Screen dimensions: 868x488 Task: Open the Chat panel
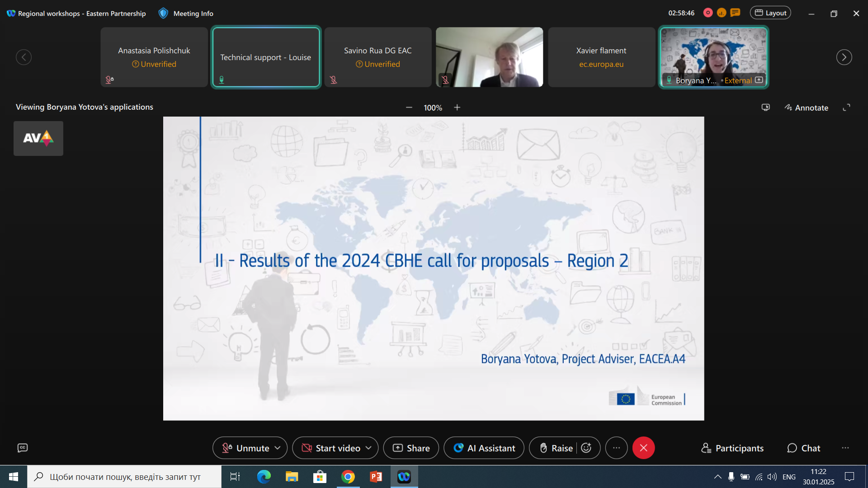pyautogui.click(x=804, y=448)
